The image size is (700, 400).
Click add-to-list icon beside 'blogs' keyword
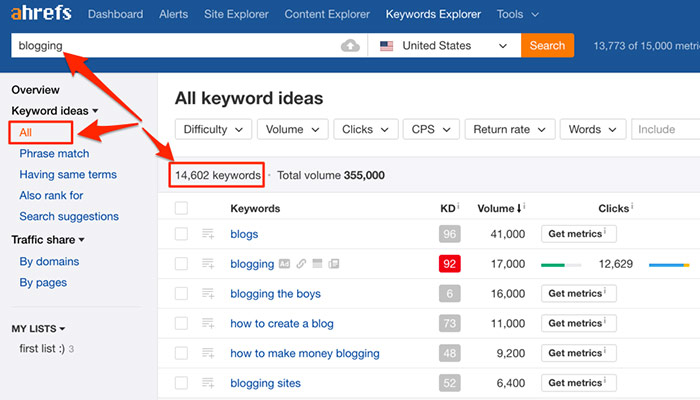(x=209, y=234)
